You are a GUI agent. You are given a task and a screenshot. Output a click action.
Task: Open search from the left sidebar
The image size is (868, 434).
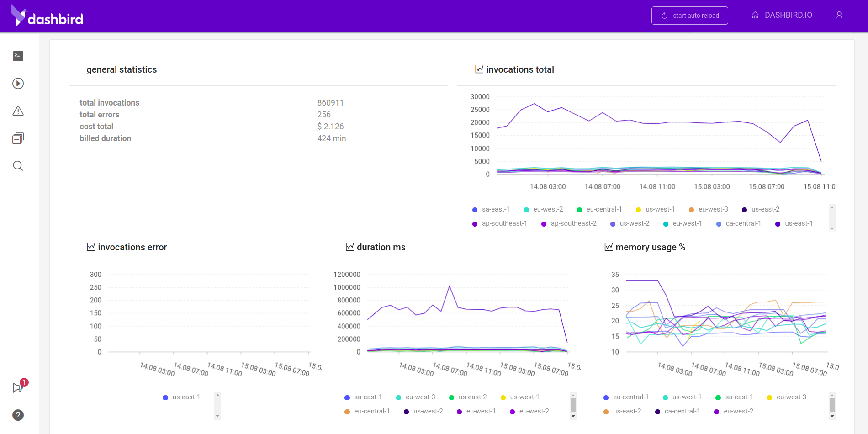tap(18, 165)
